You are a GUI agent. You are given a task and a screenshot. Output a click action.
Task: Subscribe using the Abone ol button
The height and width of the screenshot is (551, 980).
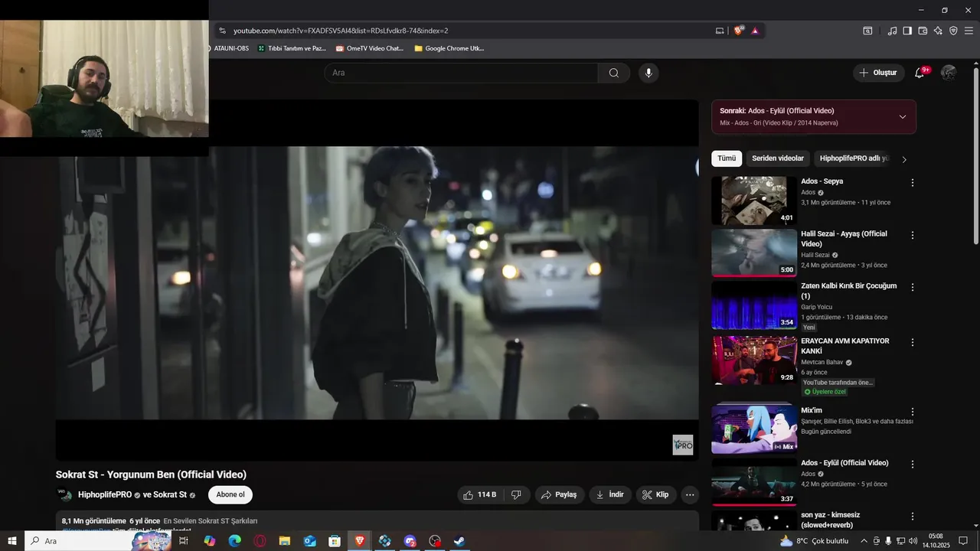coord(230,494)
